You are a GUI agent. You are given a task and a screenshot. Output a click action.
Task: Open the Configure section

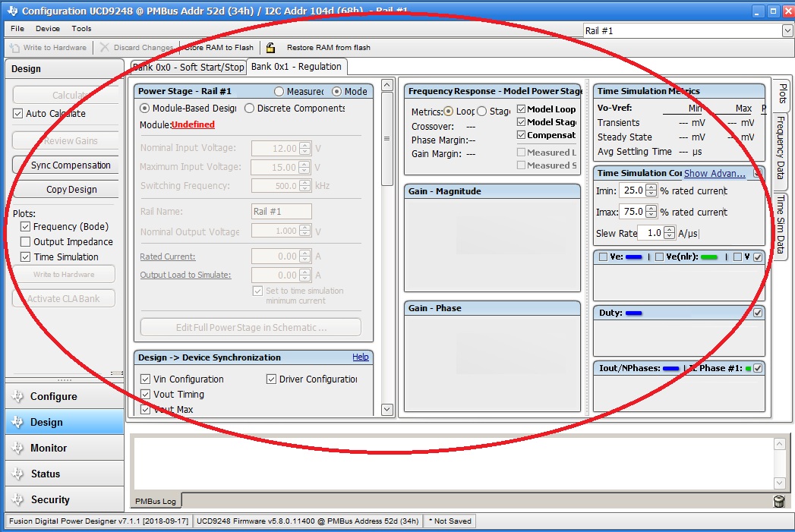pyautogui.click(x=65, y=396)
